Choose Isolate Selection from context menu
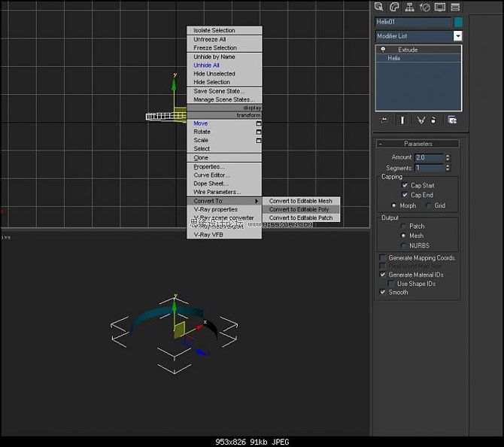Screen dimensions: 504x447 (x=224, y=30)
